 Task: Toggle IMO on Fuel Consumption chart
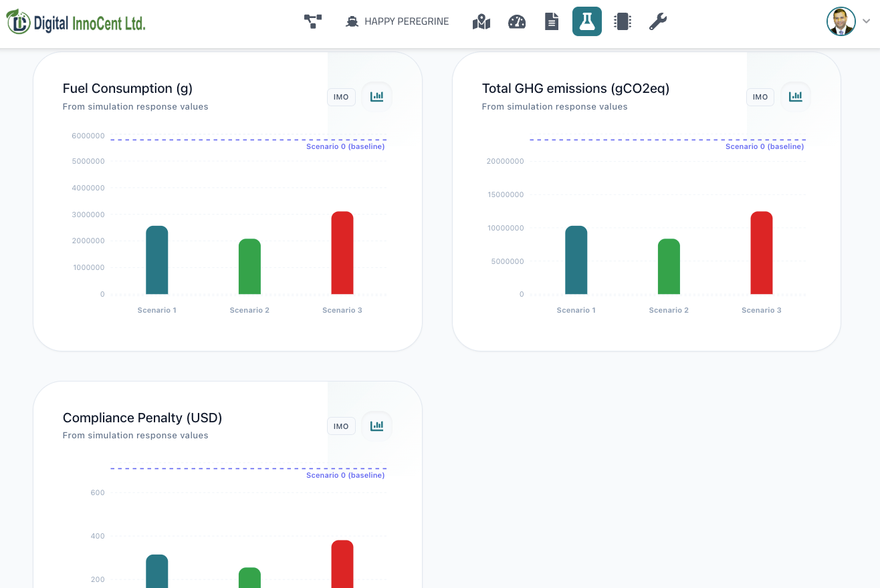(x=341, y=97)
